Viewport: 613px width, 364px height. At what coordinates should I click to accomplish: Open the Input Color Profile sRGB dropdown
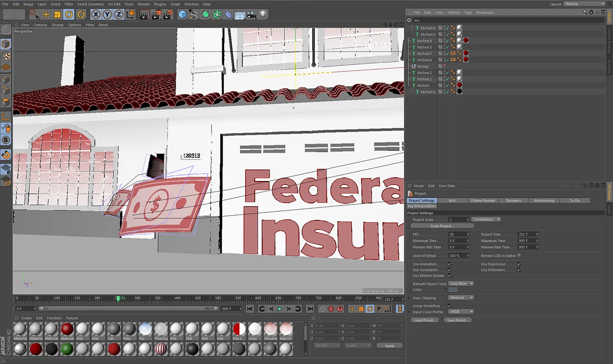click(x=461, y=312)
